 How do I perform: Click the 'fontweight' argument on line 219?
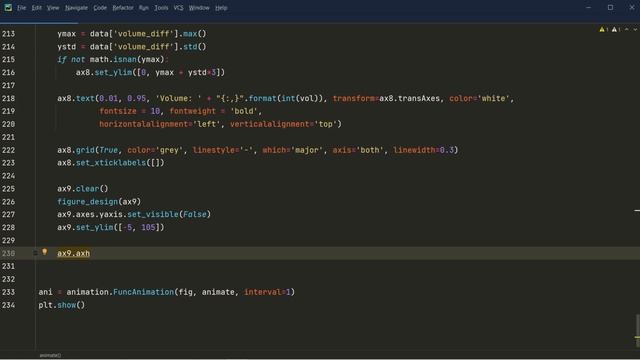click(192, 111)
